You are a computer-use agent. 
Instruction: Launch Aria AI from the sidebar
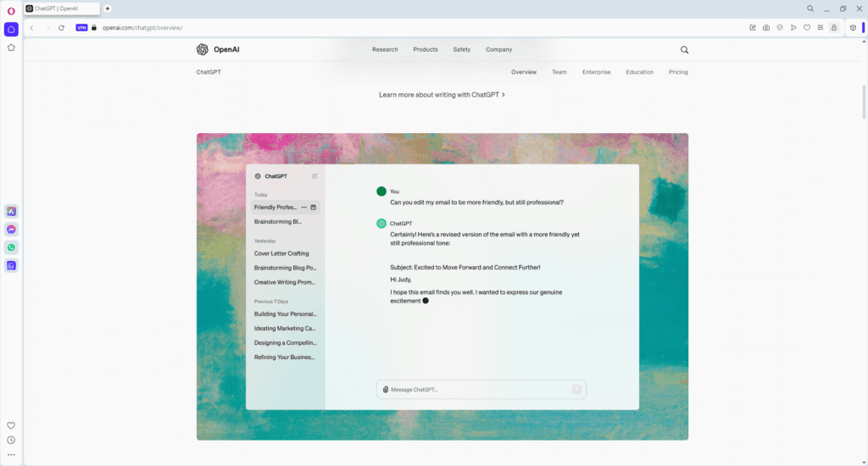[x=11, y=212]
